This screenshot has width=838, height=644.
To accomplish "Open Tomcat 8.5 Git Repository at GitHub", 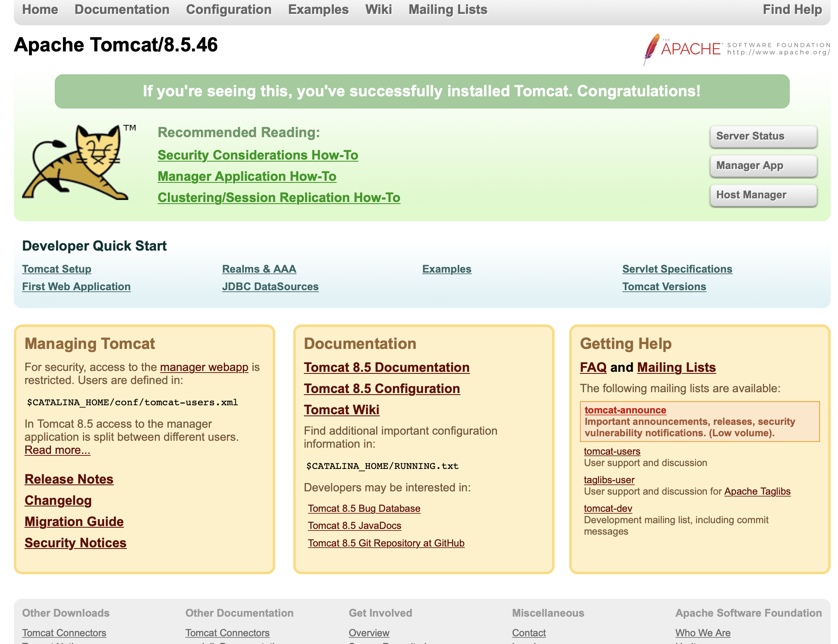I will [386, 544].
